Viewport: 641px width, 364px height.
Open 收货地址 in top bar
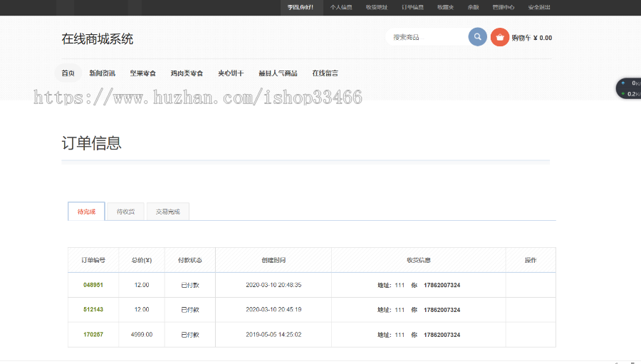377,7
